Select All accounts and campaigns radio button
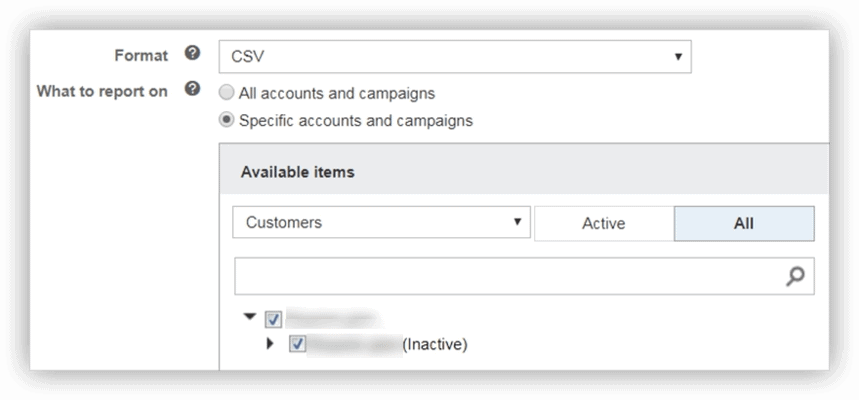 pyautogui.click(x=227, y=93)
